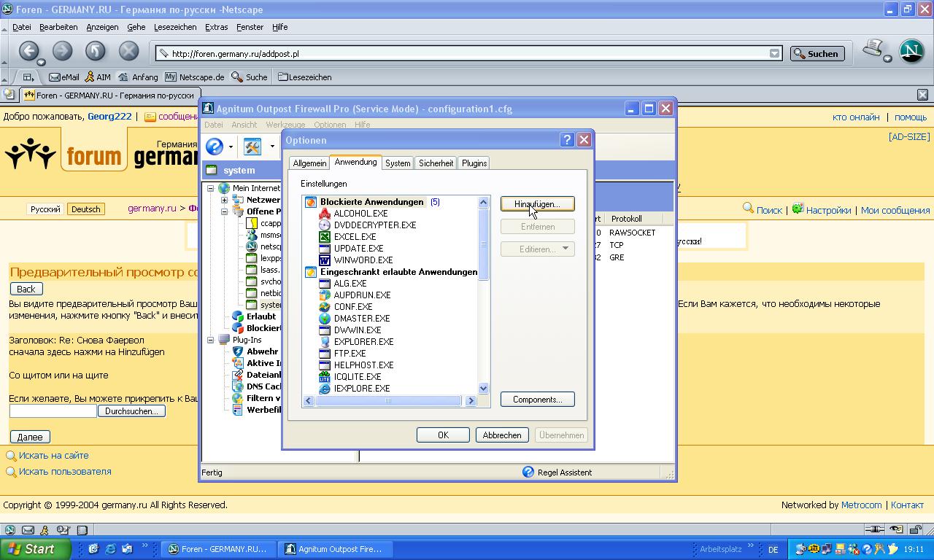The width and height of the screenshot is (934, 560).
Task: Open dropdown arrow beside Outpost help icon
Action: point(231,147)
